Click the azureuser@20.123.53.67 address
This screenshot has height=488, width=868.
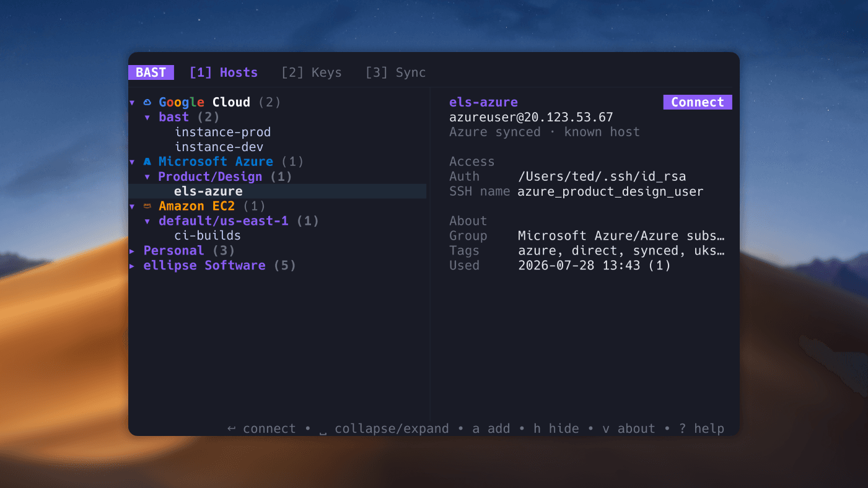[x=531, y=117]
